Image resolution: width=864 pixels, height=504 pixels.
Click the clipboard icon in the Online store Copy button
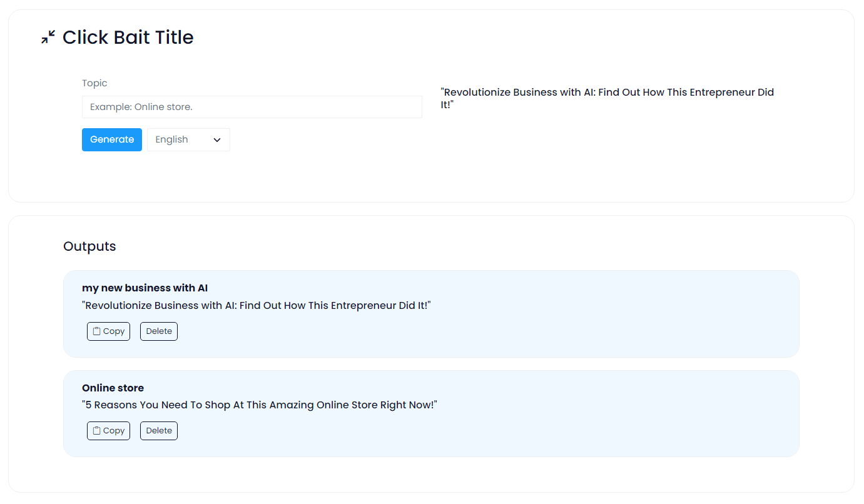tap(96, 431)
